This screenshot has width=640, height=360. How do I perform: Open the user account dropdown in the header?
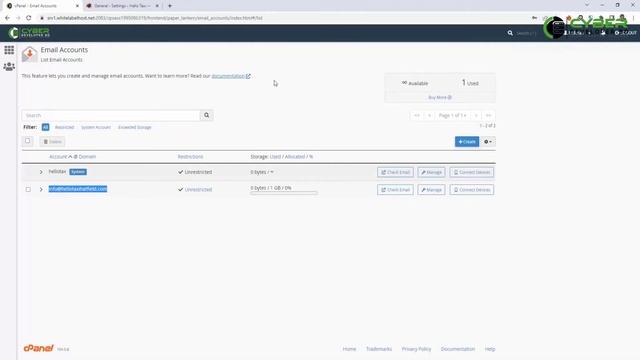coord(578,33)
